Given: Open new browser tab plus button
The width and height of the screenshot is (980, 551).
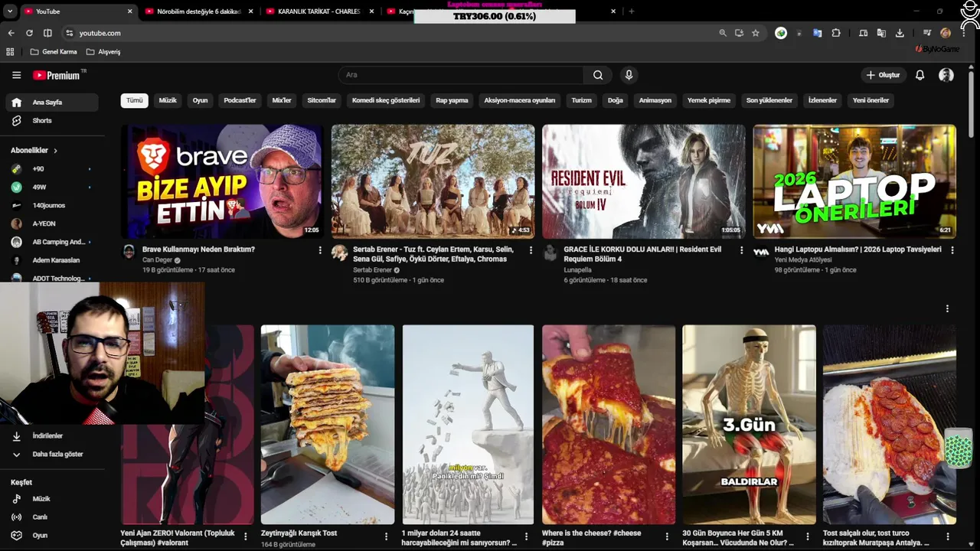Looking at the screenshot, I should click(632, 11).
